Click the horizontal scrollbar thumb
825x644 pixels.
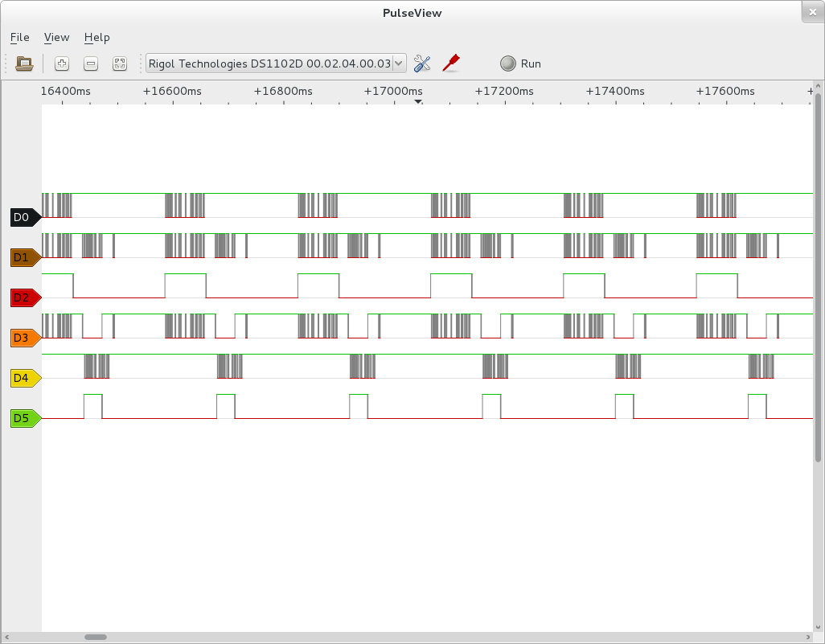(96, 637)
